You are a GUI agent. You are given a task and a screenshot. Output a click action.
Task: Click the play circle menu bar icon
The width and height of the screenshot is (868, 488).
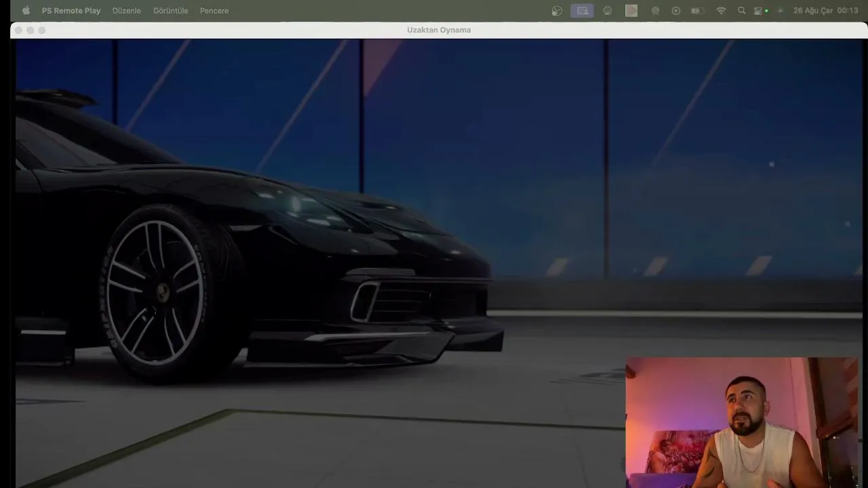(676, 11)
